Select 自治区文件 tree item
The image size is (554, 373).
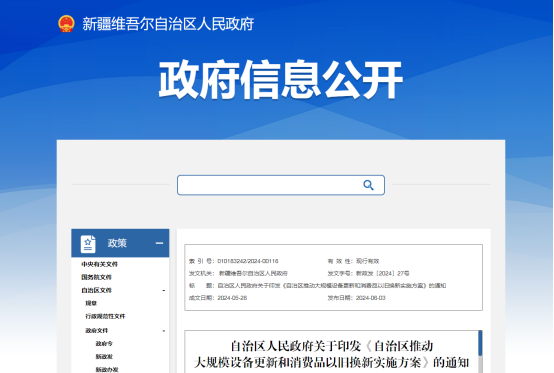click(x=96, y=290)
